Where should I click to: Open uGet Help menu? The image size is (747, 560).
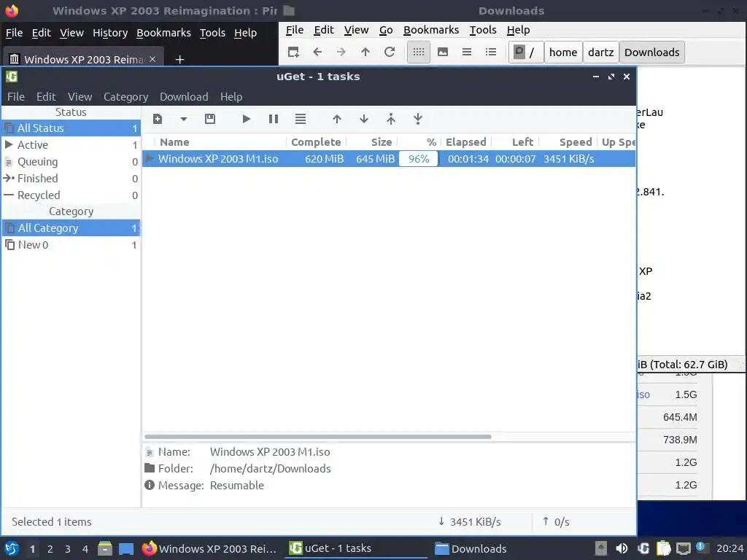[231, 97]
